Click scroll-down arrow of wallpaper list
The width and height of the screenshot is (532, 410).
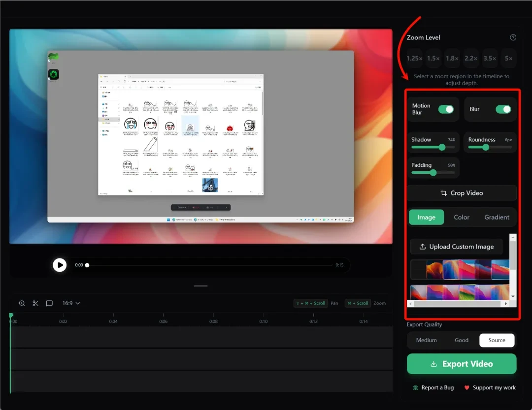[x=513, y=296]
